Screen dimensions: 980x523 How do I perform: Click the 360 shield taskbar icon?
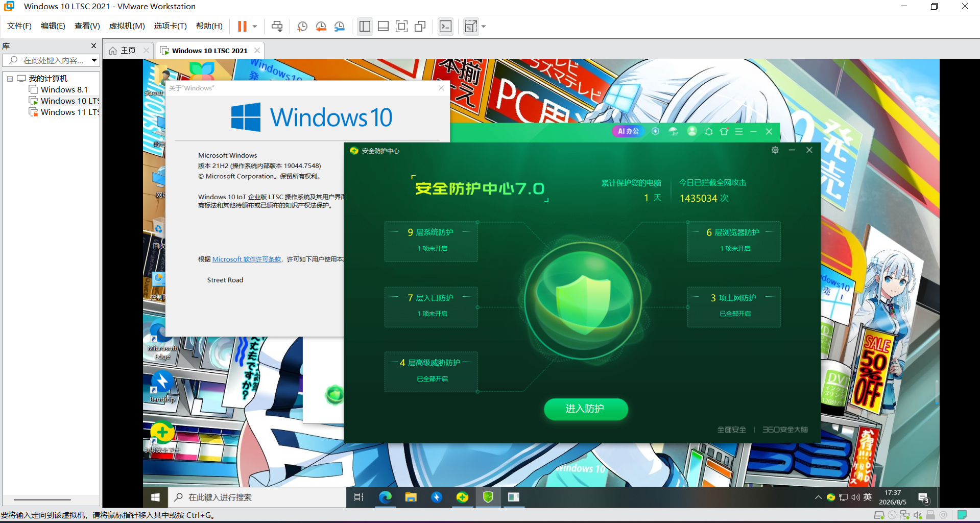488,497
